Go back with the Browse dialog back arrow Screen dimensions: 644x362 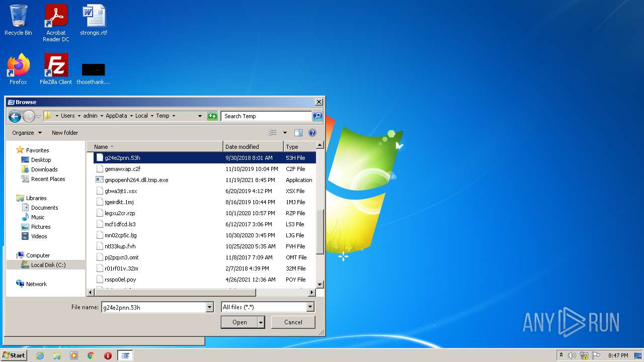(x=15, y=116)
